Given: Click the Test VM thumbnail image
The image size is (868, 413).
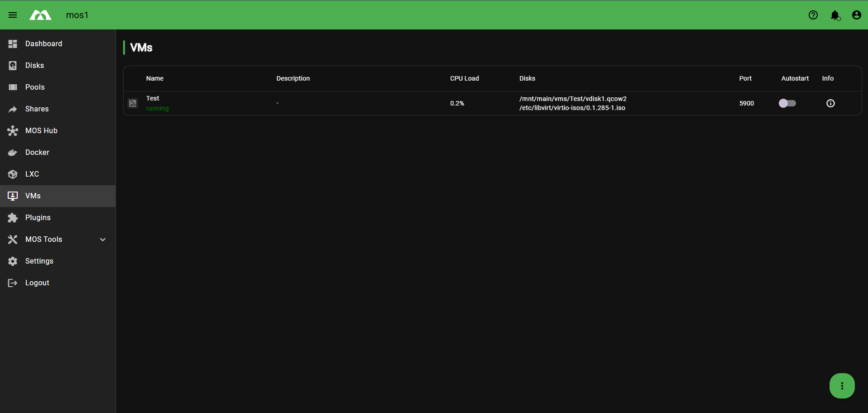Looking at the screenshot, I should click(133, 103).
